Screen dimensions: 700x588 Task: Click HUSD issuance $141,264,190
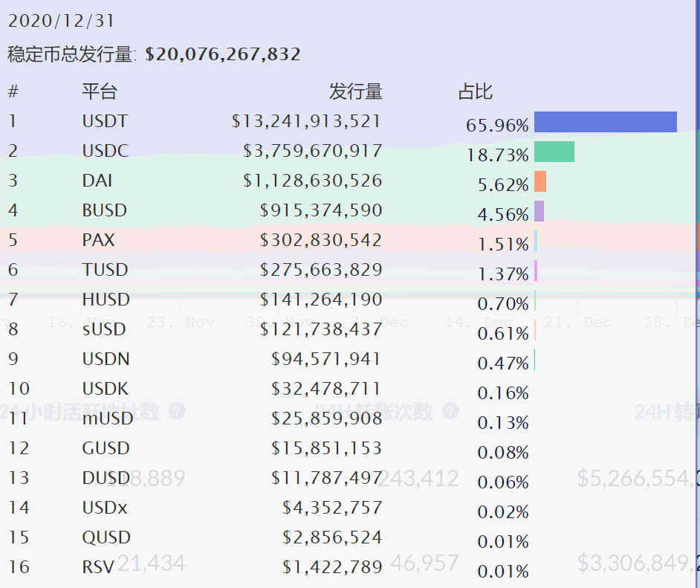(x=321, y=300)
